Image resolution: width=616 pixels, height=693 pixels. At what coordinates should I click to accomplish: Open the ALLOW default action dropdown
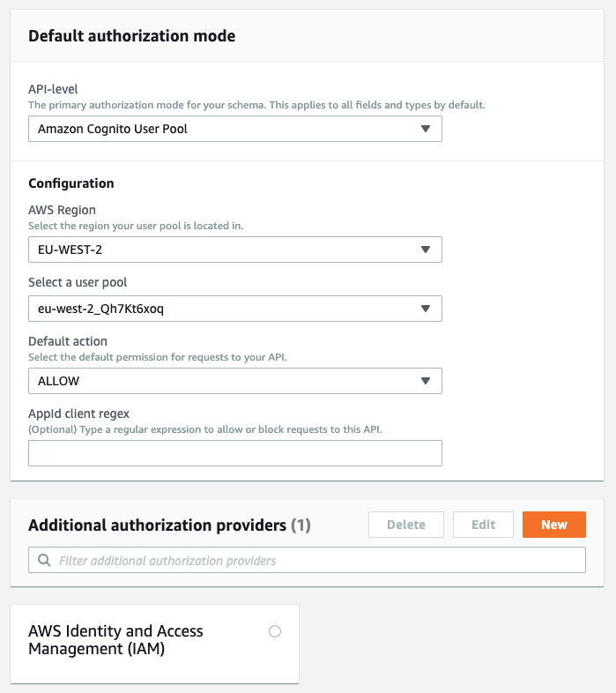click(235, 381)
